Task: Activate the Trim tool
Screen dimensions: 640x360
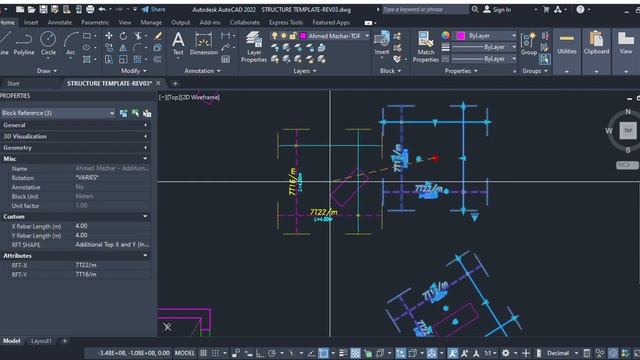Action: (138, 36)
